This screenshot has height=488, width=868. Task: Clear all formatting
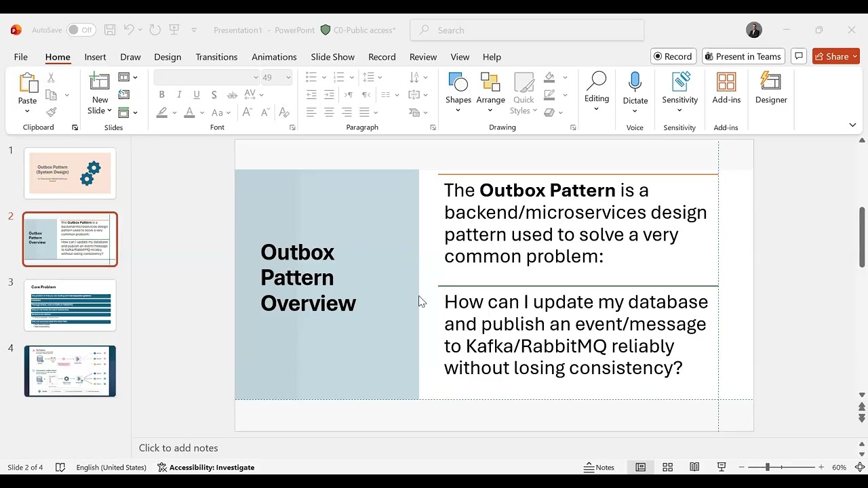284,113
